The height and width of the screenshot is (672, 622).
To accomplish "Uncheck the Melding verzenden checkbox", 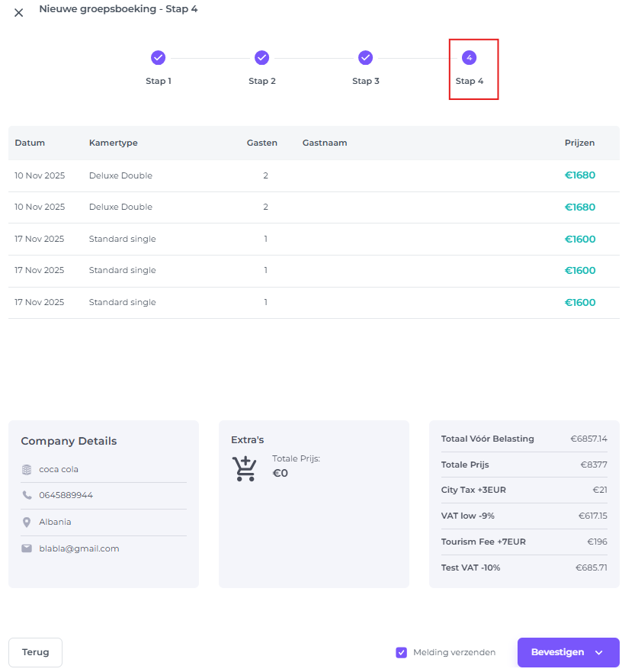I will coord(401,652).
